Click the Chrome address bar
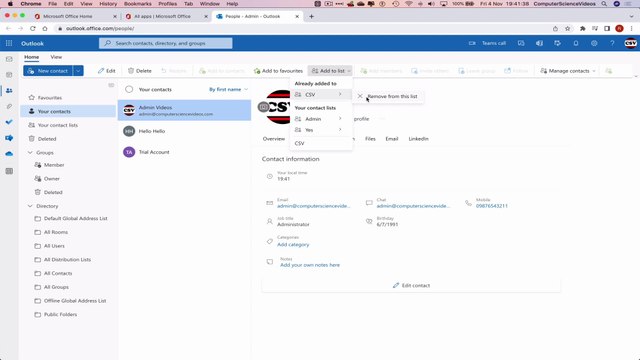 (x=302, y=29)
